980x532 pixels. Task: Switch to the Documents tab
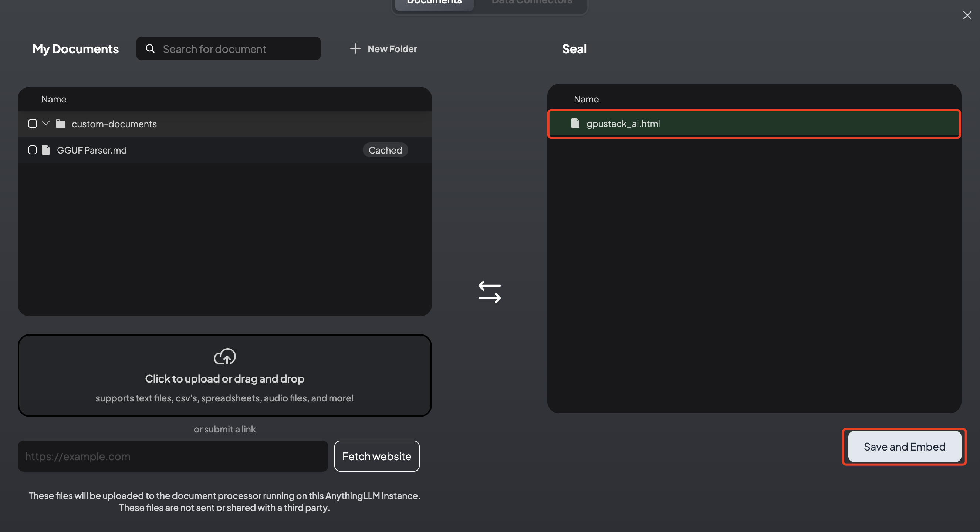coord(434,3)
